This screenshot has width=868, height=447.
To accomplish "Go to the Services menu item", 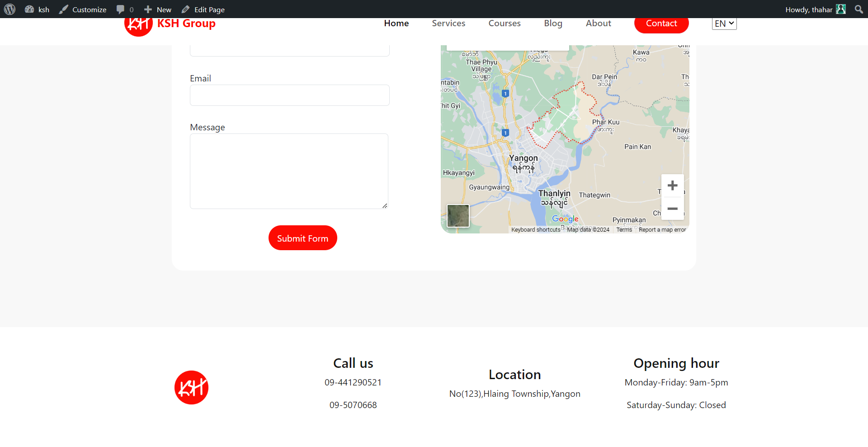I will tap(448, 24).
